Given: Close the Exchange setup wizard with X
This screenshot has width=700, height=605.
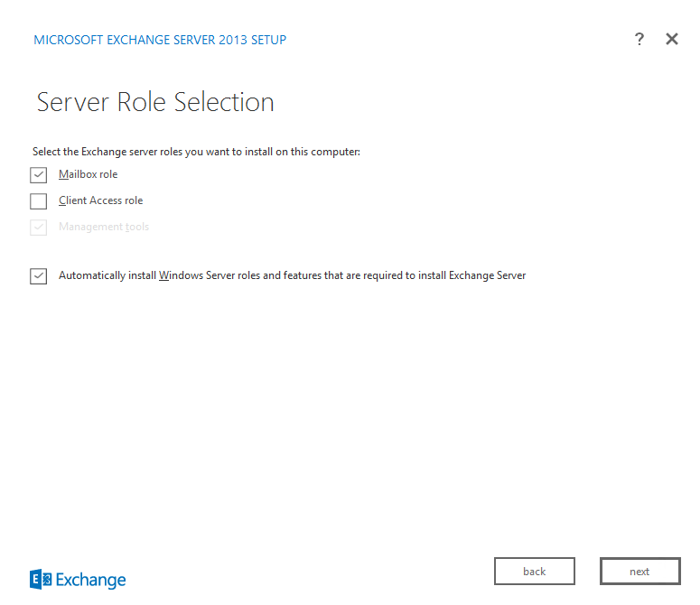Looking at the screenshot, I should [x=672, y=39].
